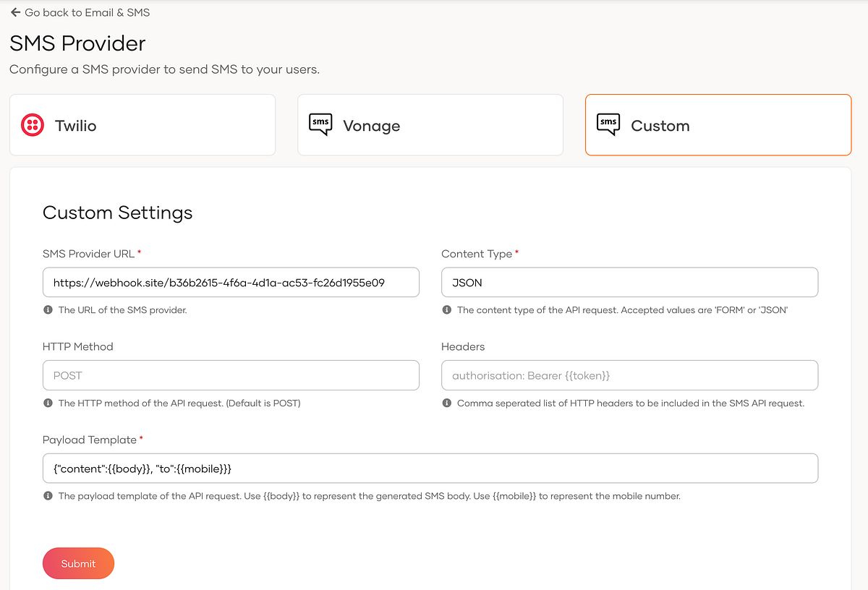Viewport: 868px width, 590px height.
Task: Click the Vonage SMS bubble icon
Action: pos(320,124)
